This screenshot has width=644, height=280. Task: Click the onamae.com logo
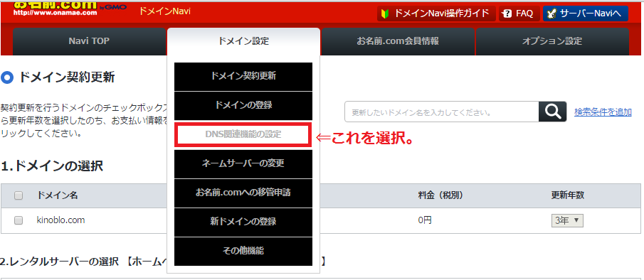(x=70, y=9)
